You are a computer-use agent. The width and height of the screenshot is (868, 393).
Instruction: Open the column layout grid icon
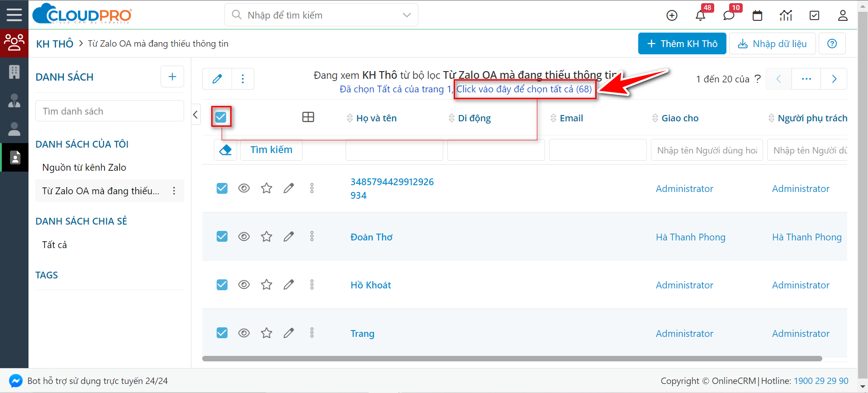click(x=308, y=117)
